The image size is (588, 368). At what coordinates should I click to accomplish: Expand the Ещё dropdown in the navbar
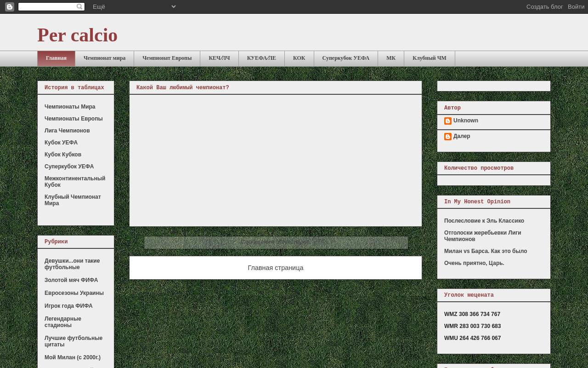pos(134,6)
